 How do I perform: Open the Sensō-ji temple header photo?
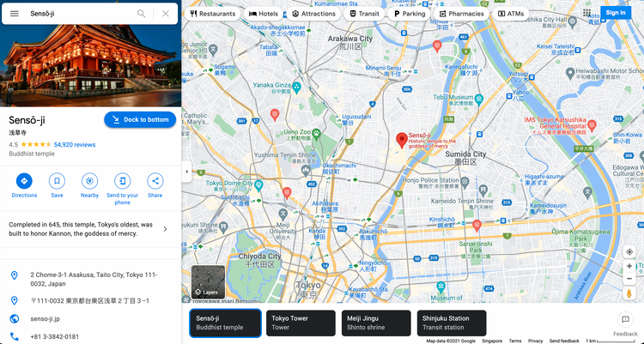click(x=90, y=65)
